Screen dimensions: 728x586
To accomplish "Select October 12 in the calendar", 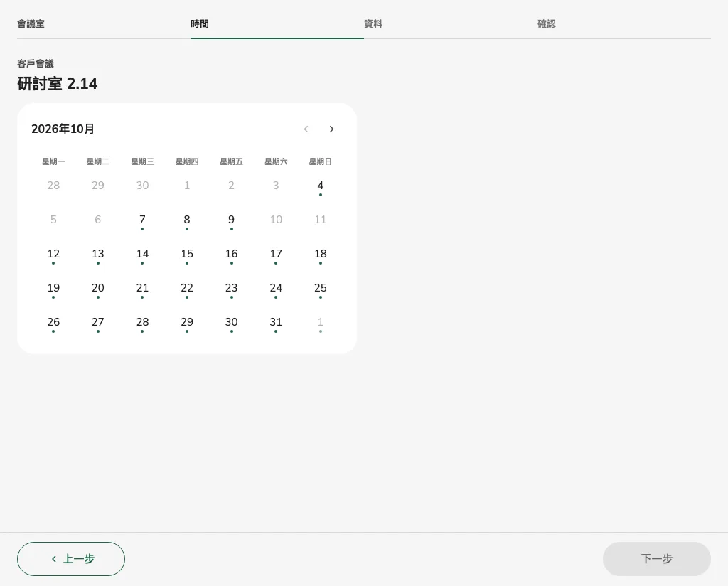I will click(x=53, y=254).
